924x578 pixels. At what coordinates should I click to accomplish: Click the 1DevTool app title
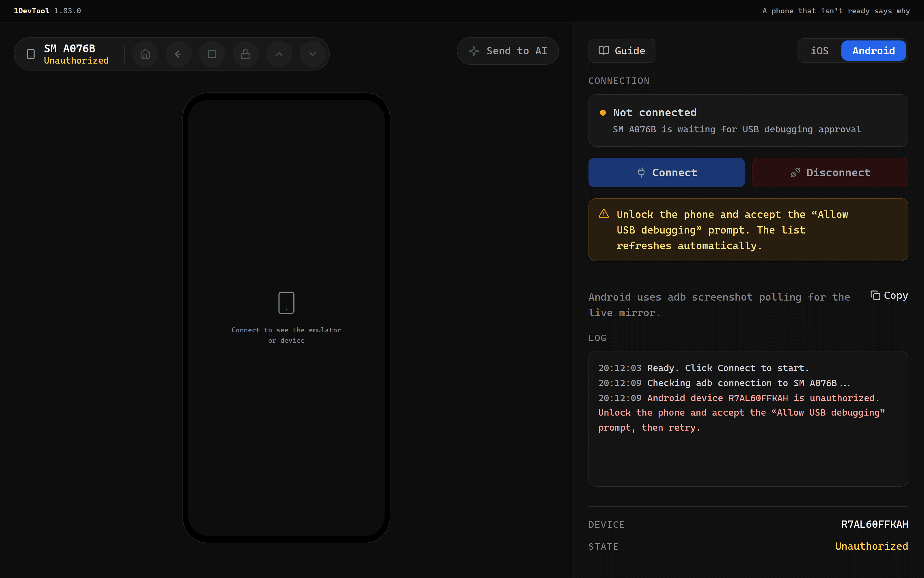point(32,11)
